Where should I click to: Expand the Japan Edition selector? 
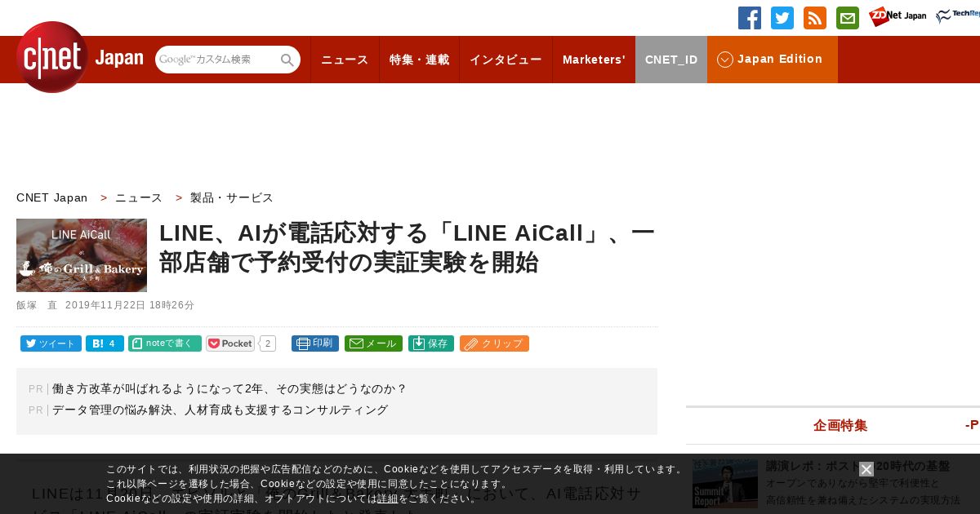pos(773,60)
